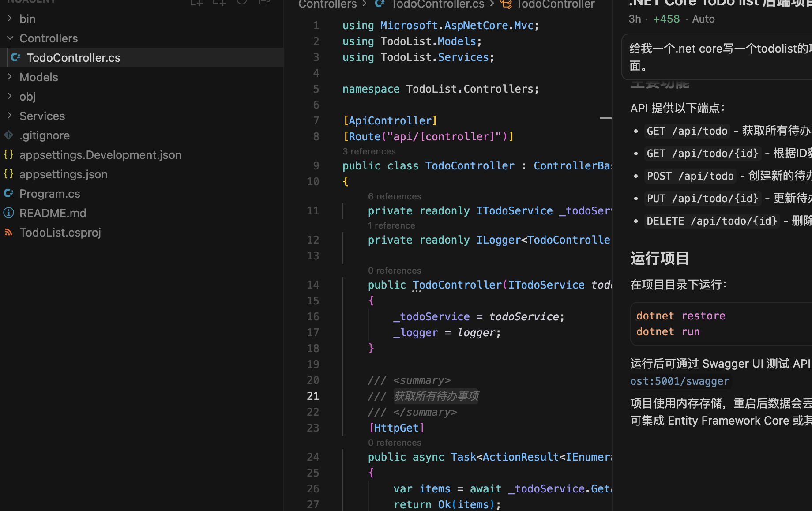This screenshot has height=511, width=812.
Task: Click the "dotnet restore" command in the code block
Action: point(680,316)
